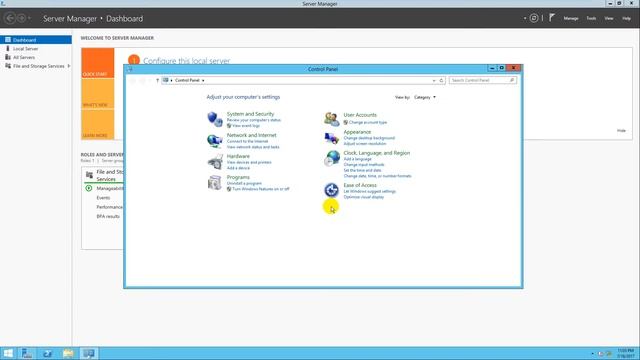The image size is (640, 360).
Task: Open the View menu in Server Manager
Action: 609,18
